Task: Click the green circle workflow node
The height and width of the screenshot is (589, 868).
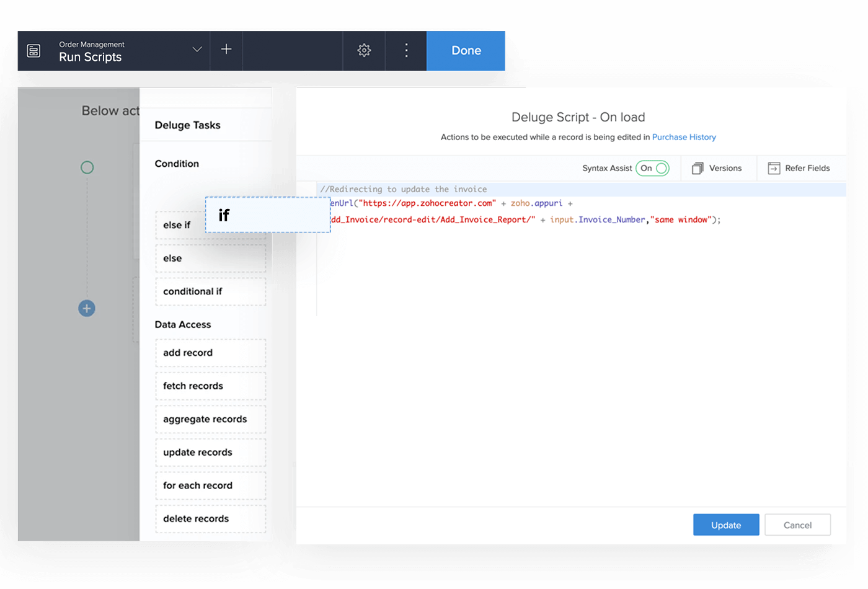Action: 87,167
